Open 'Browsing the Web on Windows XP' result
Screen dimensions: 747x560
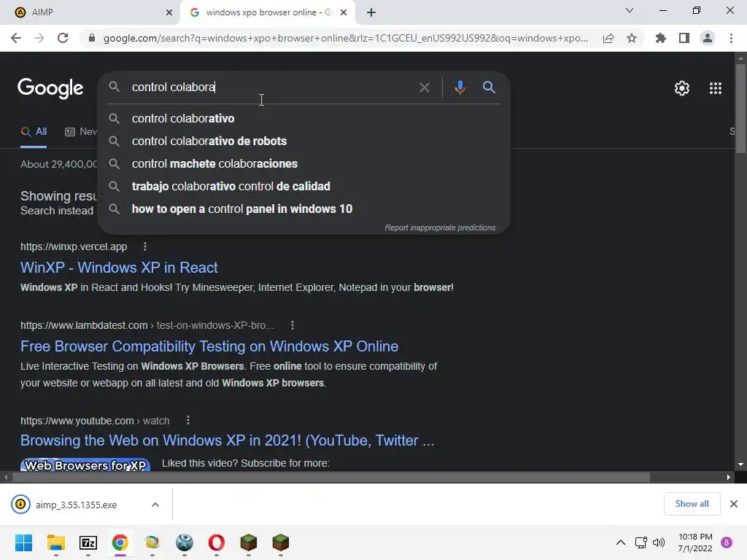[x=228, y=440]
